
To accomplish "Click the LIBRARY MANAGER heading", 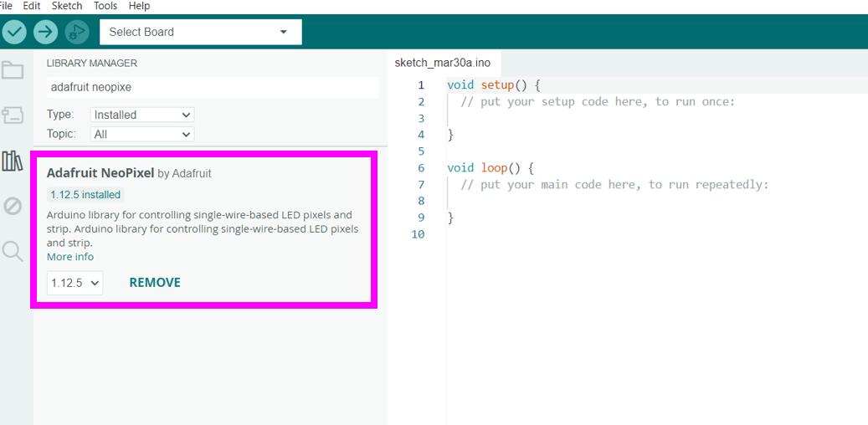I will [x=92, y=63].
